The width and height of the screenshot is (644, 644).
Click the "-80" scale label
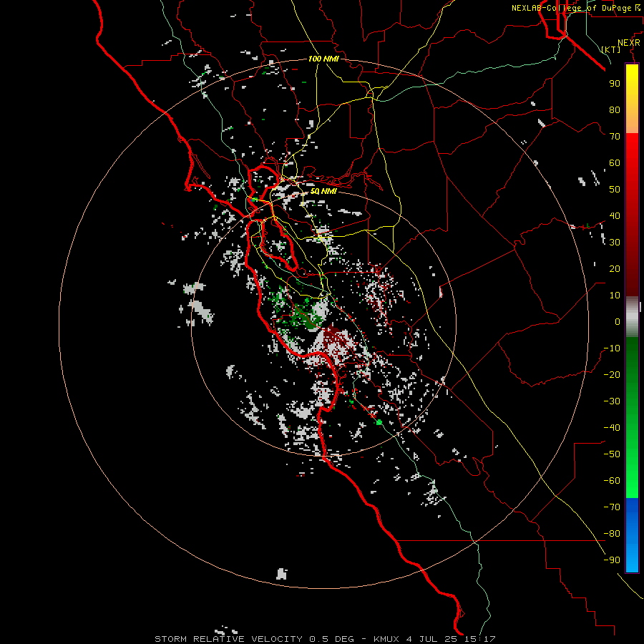[x=612, y=534]
